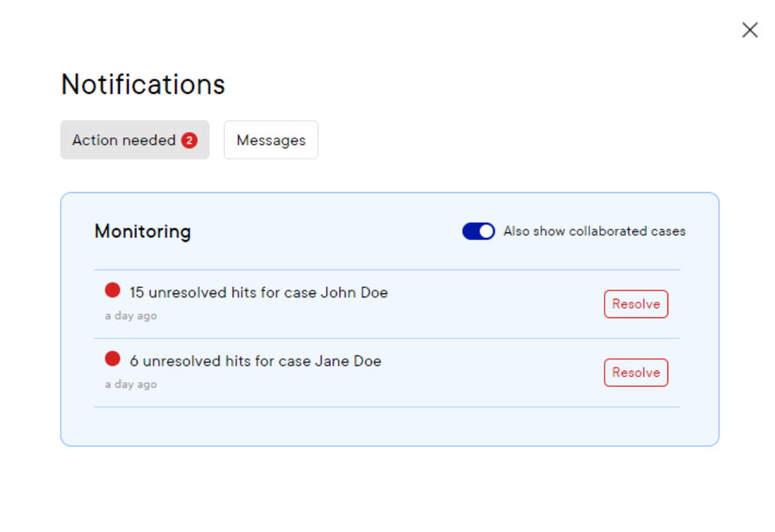Click the 'a day ago' timestamp under Jane Doe

click(131, 383)
